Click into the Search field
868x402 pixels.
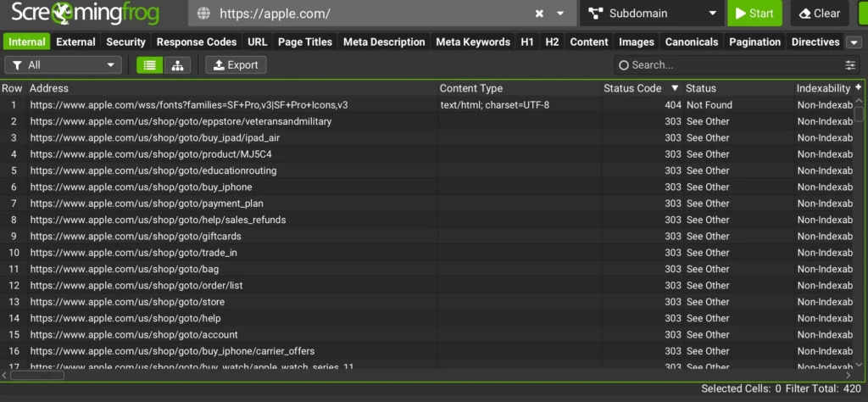tap(731, 64)
